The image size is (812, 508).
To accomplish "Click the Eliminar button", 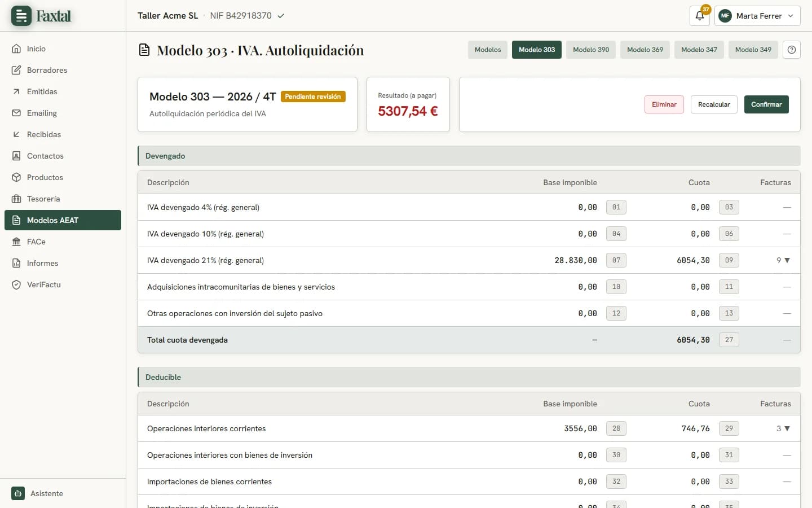I will 664,104.
